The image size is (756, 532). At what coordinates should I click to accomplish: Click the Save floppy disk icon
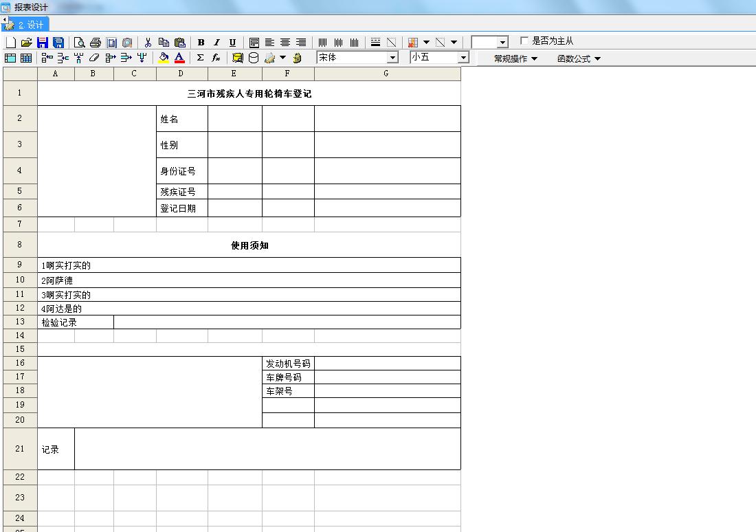pos(43,43)
